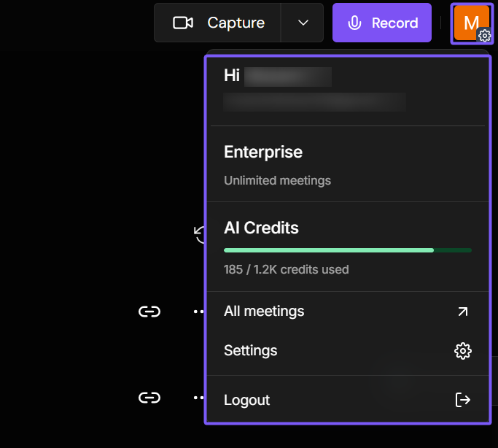
Task: Select Settings in the profile menu
Action: (251, 351)
